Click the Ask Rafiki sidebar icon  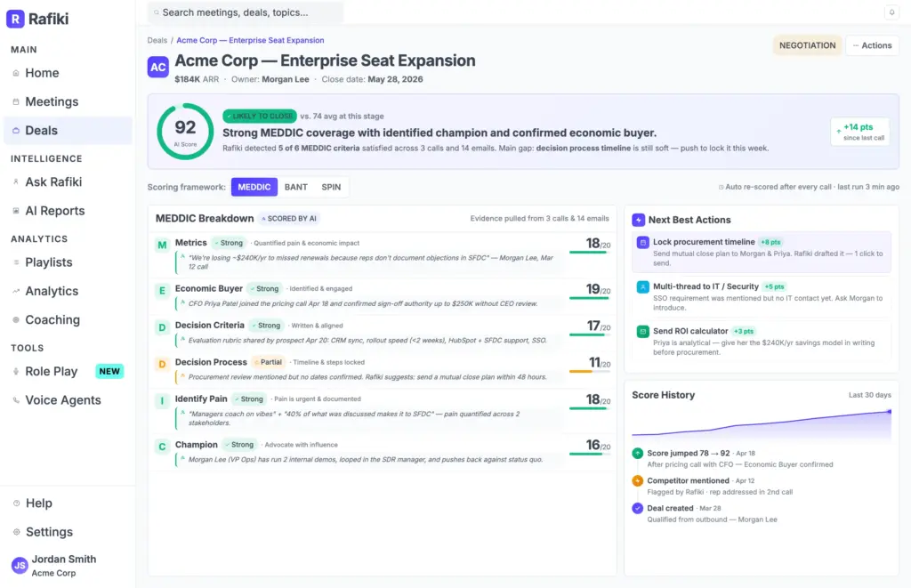tap(16, 181)
